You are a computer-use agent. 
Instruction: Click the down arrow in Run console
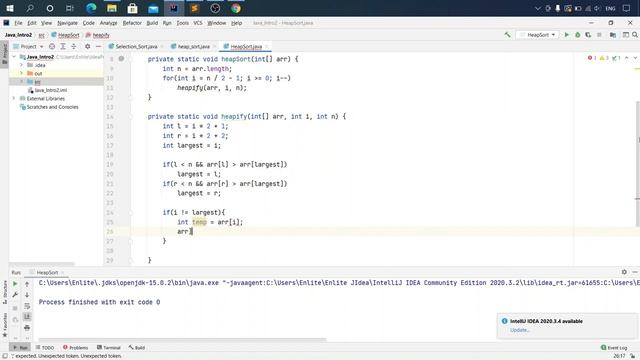point(27,295)
